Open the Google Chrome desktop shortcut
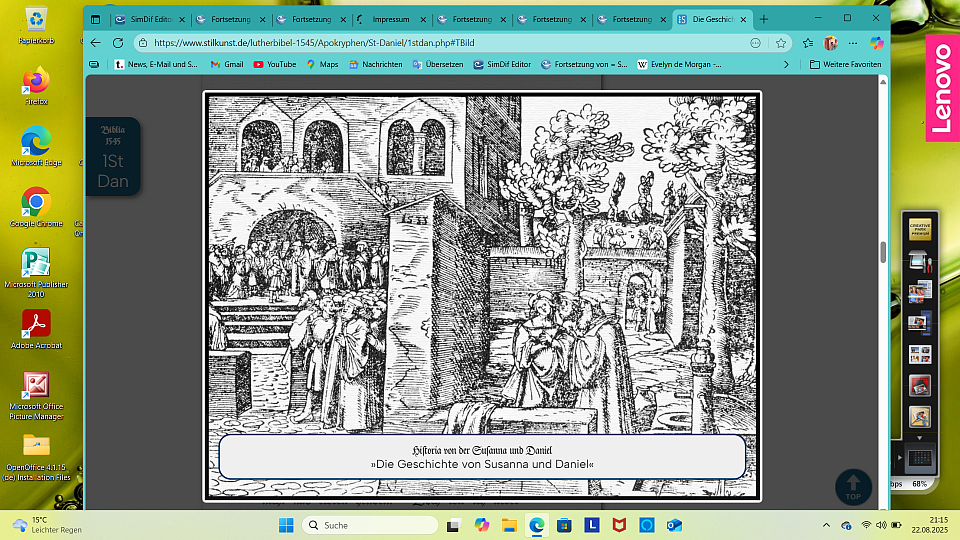The image size is (960, 540). 36,208
